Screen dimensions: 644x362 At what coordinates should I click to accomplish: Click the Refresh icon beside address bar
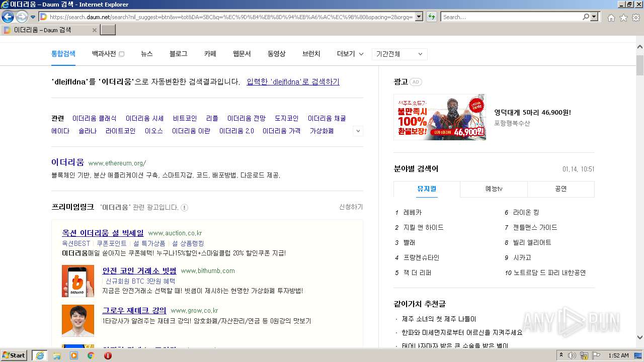(431, 17)
